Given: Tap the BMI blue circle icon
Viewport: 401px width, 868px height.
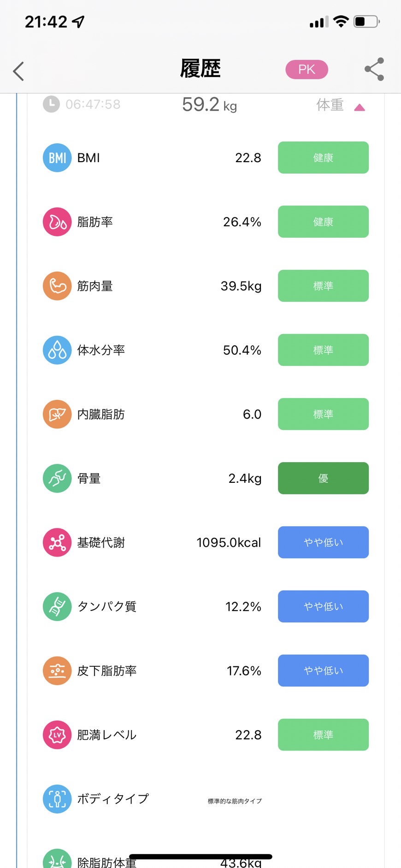Looking at the screenshot, I should coord(57,158).
